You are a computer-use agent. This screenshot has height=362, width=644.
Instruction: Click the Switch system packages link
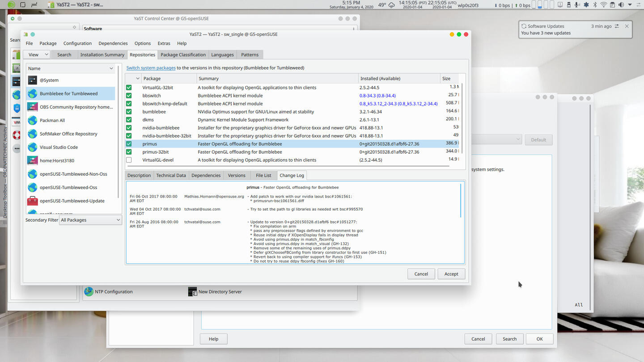click(x=151, y=68)
